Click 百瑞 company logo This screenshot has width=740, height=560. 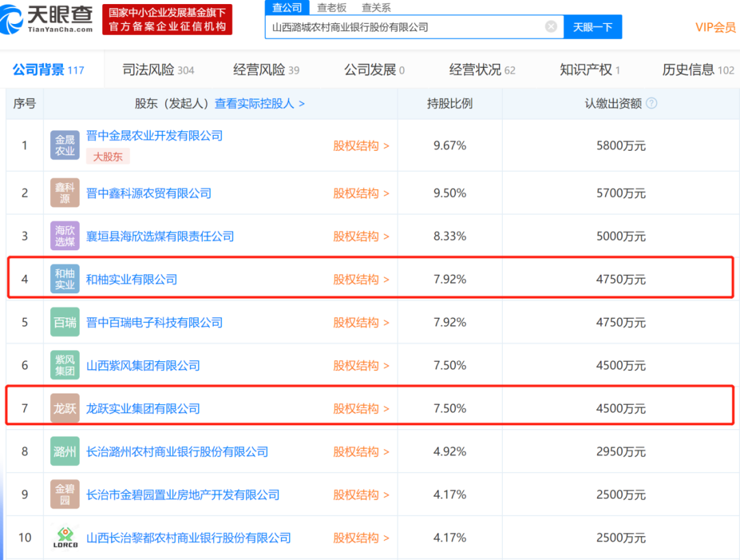click(x=64, y=322)
